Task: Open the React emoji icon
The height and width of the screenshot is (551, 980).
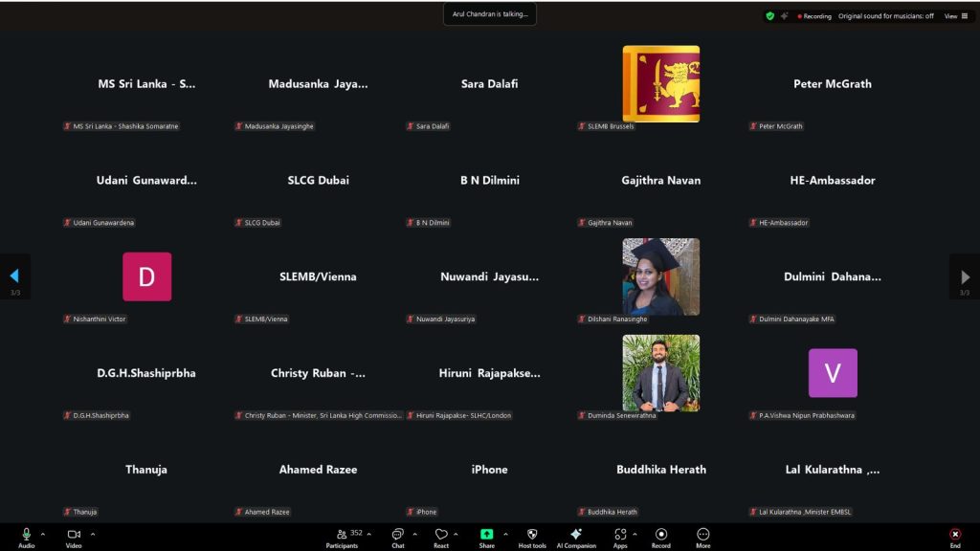Action: point(441,535)
